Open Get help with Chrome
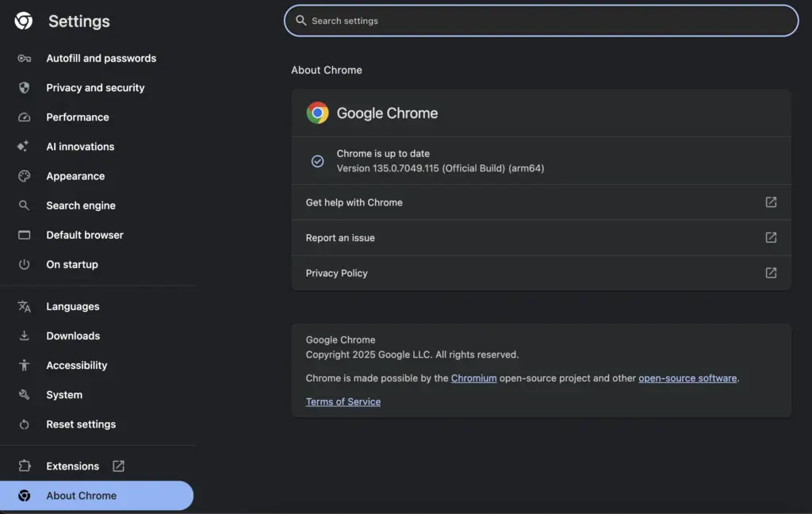This screenshot has height=514, width=812. pyautogui.click(x=541, y=202)
